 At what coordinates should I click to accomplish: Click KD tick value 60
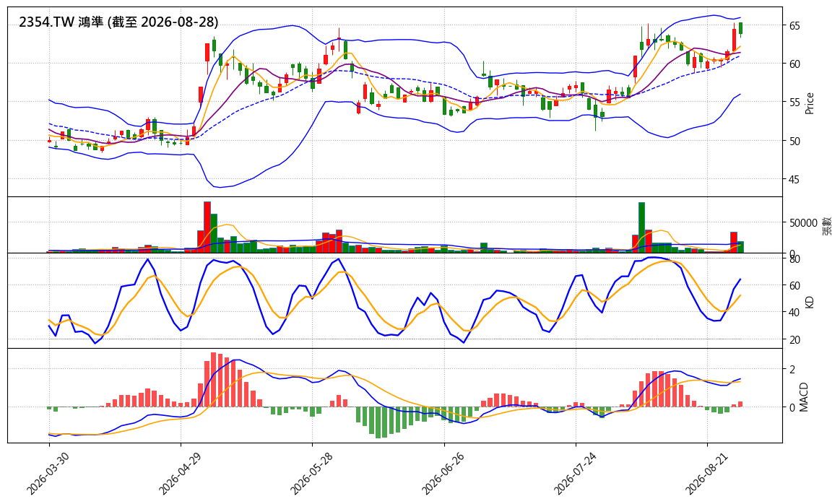coord(794,286)
